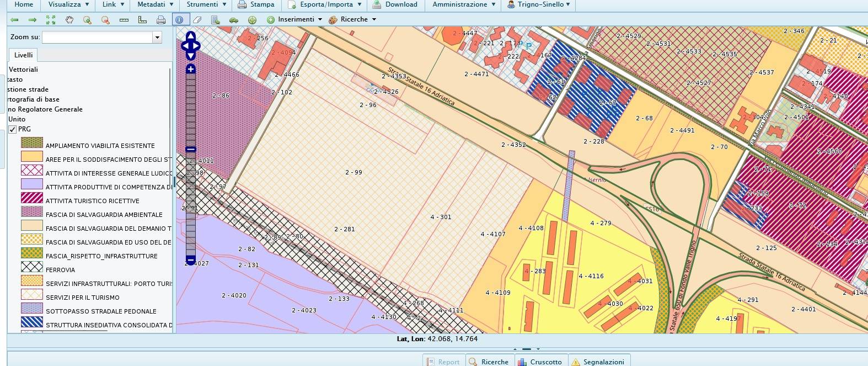Expand the Inserimenti dropdown
The height and width of the screenshot is (366, 868).
[x=294, y=19]
